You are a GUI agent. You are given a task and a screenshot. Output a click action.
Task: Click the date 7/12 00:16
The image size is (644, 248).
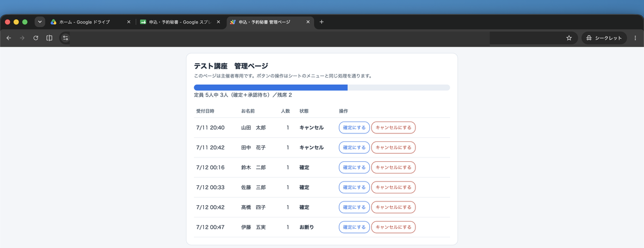click(210, 167)
